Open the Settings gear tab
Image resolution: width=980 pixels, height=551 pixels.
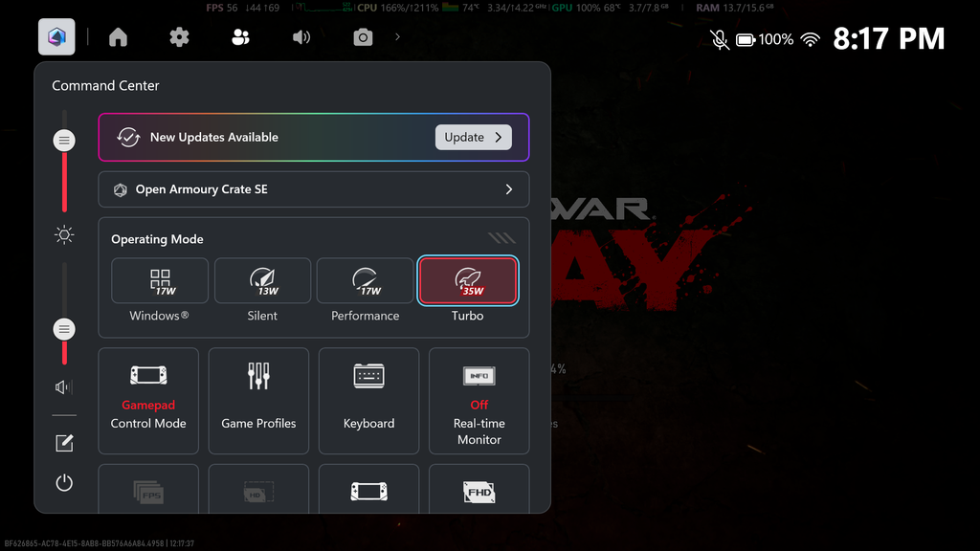point(179,37)
